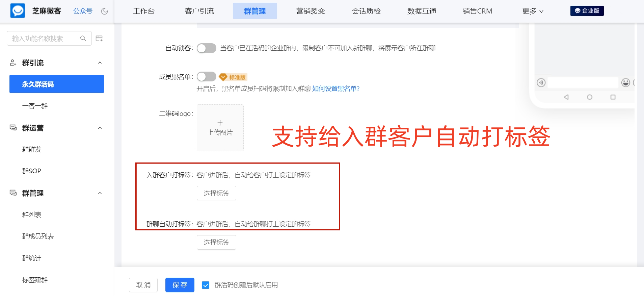Tap the phone preview back triangle
644x302 pixels.
(566, 97)
